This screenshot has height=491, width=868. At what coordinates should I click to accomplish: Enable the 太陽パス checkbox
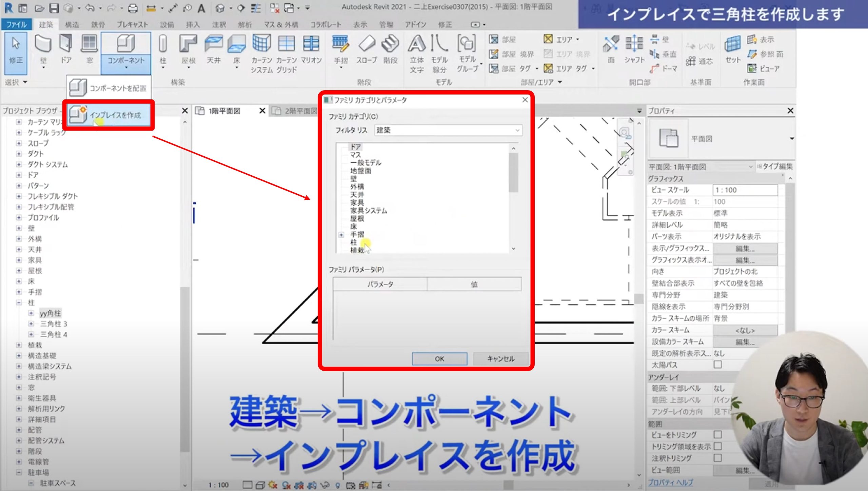pyautogui.click(x=717, y=365)
